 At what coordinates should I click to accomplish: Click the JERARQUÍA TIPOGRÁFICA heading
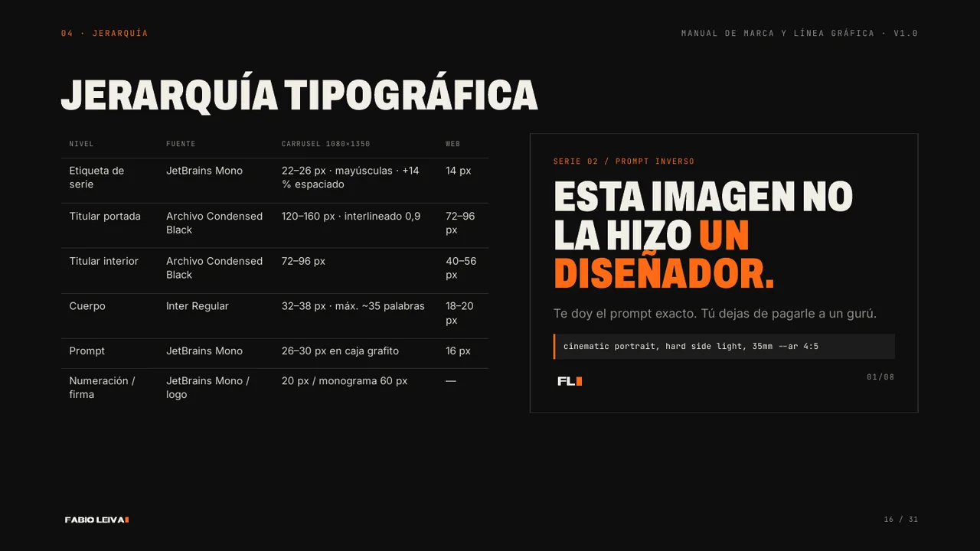point(299,95)
